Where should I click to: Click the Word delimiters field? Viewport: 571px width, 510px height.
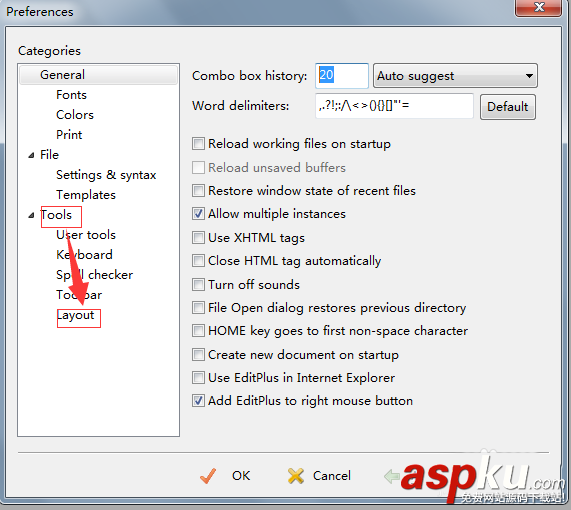(394, 106)
